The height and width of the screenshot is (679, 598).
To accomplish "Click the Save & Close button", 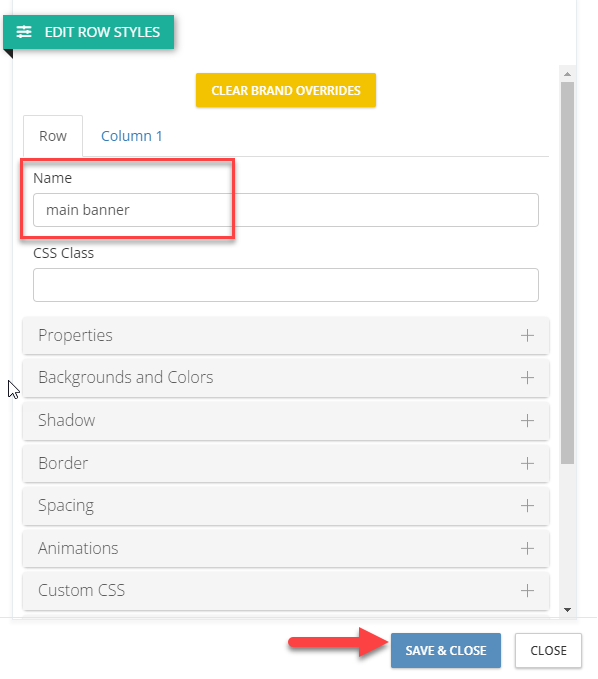I will tap(446, 650).
